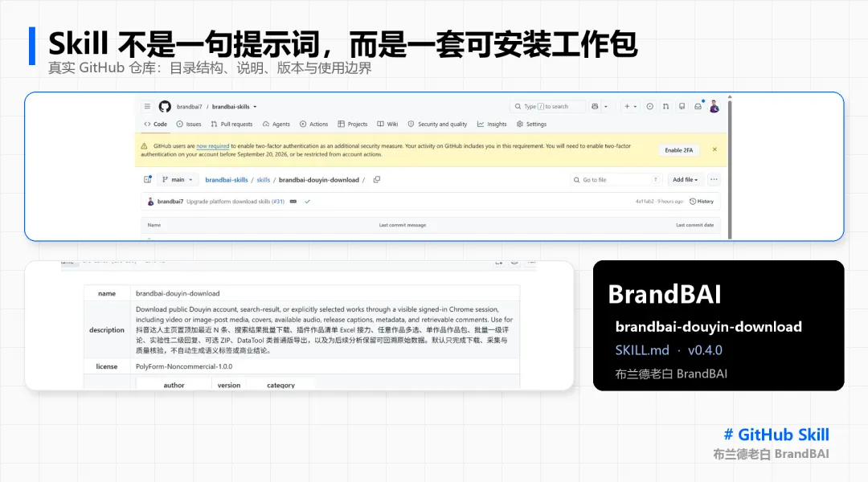Image resolution: width=868 pixels, height=482 pixels.
Task: Click the Go to file search field
Action: coord(616,180)
